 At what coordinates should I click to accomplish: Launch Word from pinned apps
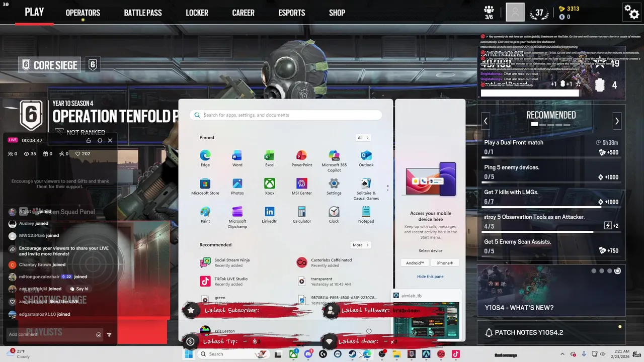coord(237,158)
